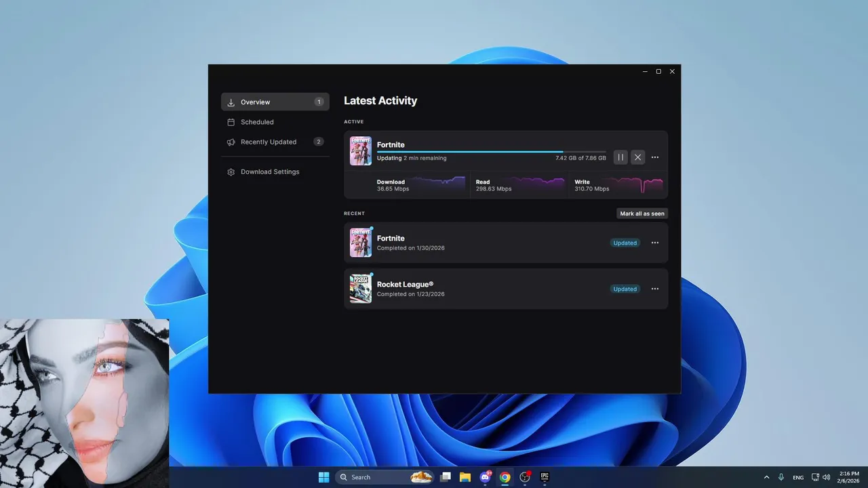Open the Recently Updated section
This screenshot has height=488, width=868.
[x=275, y=142]
